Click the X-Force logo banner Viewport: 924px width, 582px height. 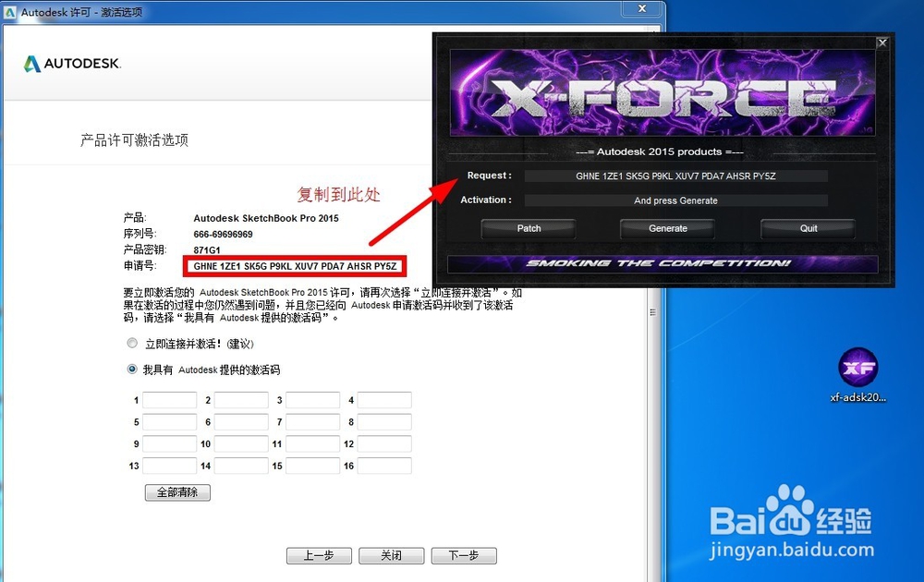[x=663, y=92]
